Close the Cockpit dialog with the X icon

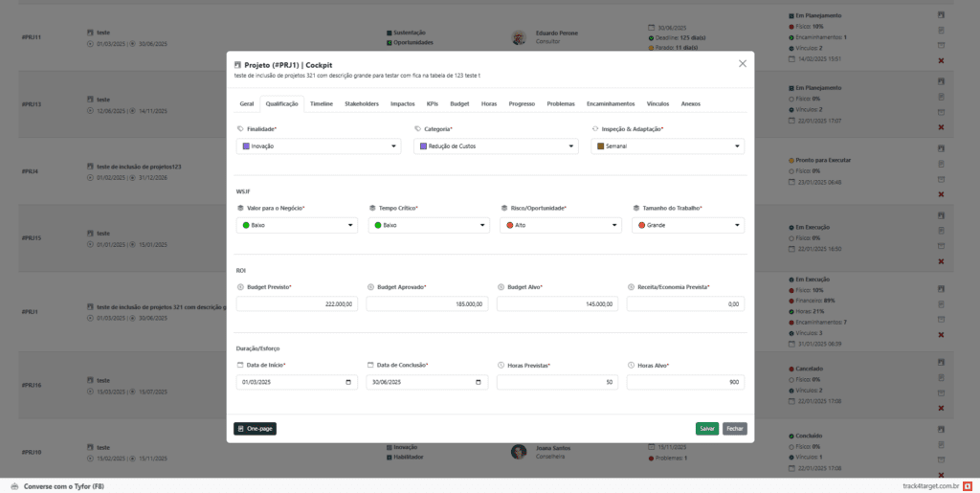[743, 63]
